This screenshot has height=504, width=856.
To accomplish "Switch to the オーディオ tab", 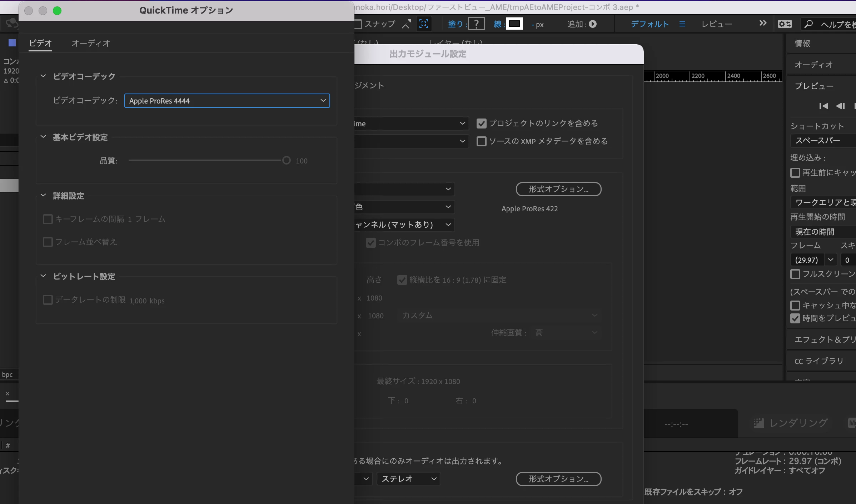I will (91, 44).
